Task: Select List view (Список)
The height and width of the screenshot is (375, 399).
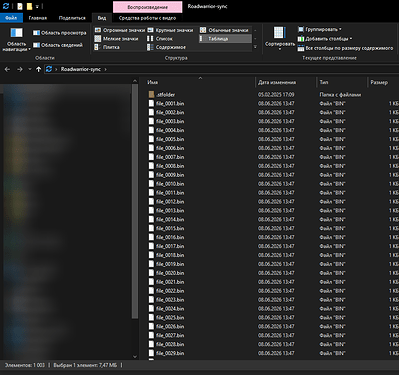Action: (x=160, y=39)
